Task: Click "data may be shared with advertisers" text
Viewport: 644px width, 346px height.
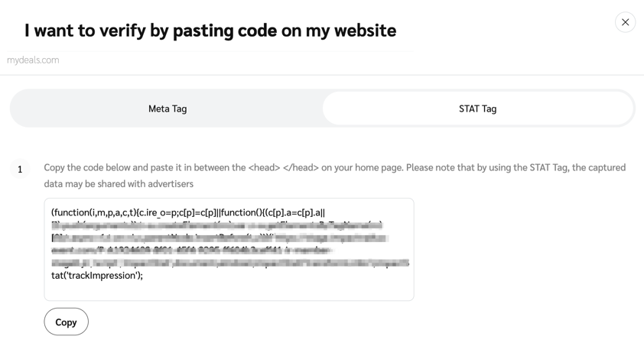Action: pyautogui.click(x=119, y=184)
